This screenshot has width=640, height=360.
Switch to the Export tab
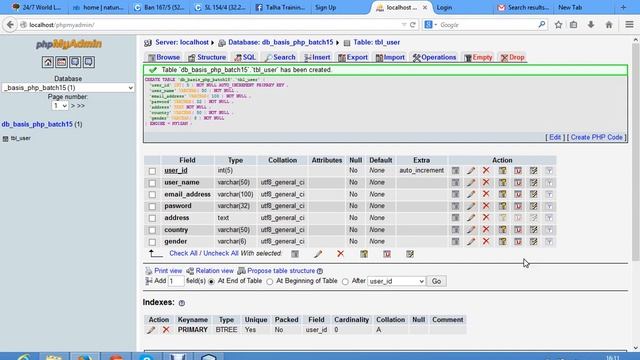353,58
